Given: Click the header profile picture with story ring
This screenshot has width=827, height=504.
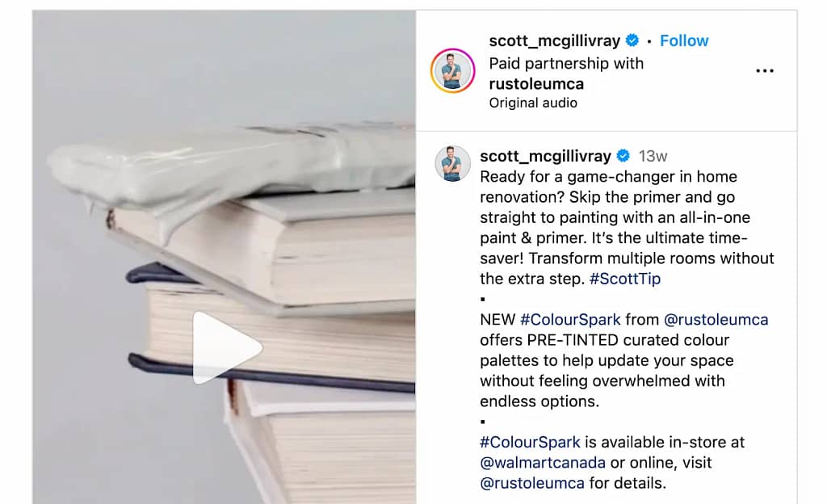Looking at the screenshot, I should (452, 70).
